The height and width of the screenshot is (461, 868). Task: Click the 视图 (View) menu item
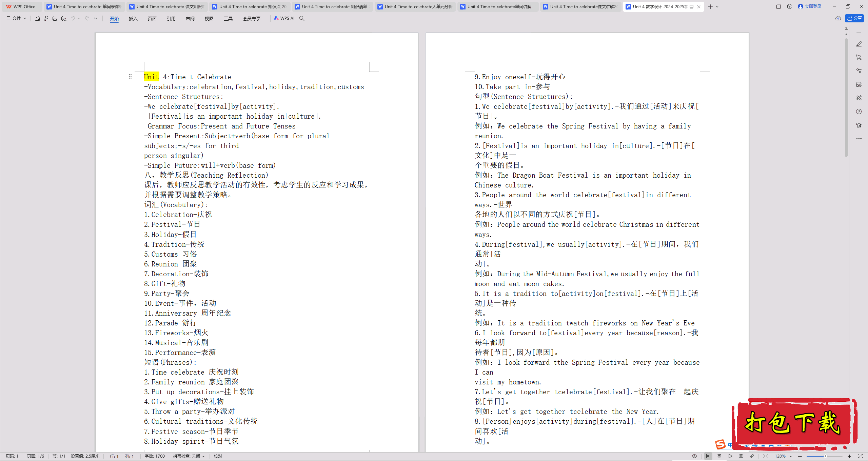[x=208, y=18]
